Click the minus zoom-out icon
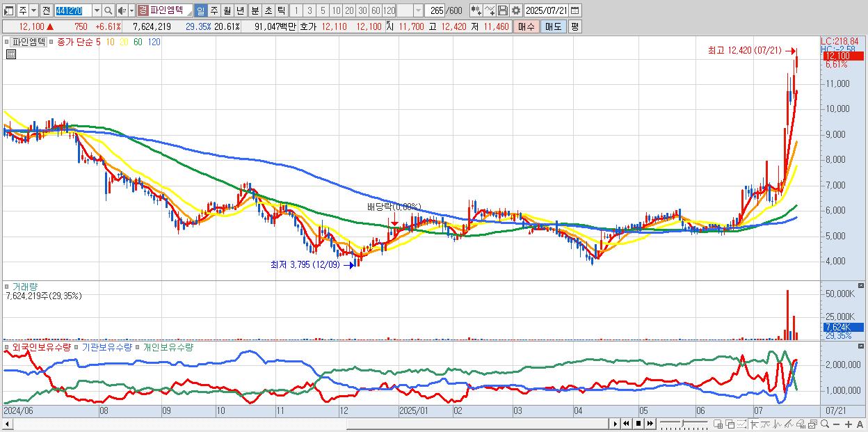The image size is (868, 432). click(x=836, y=424)
